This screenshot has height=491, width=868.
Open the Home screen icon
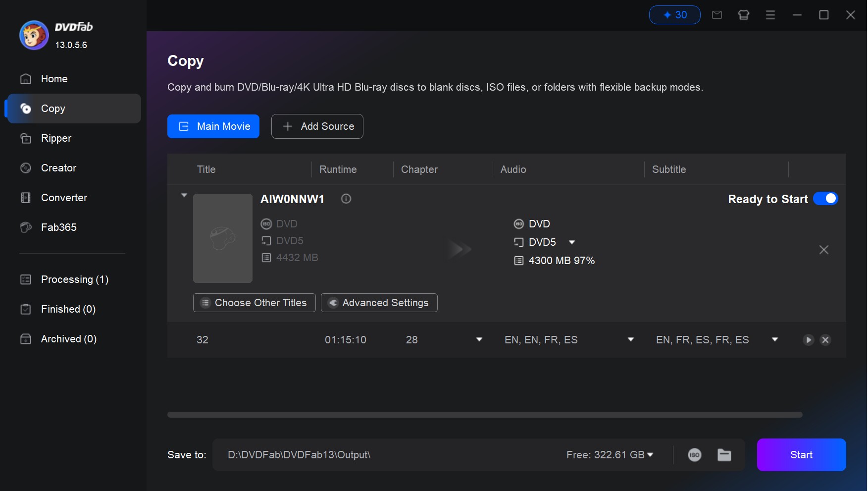click(x=25, y=79)
